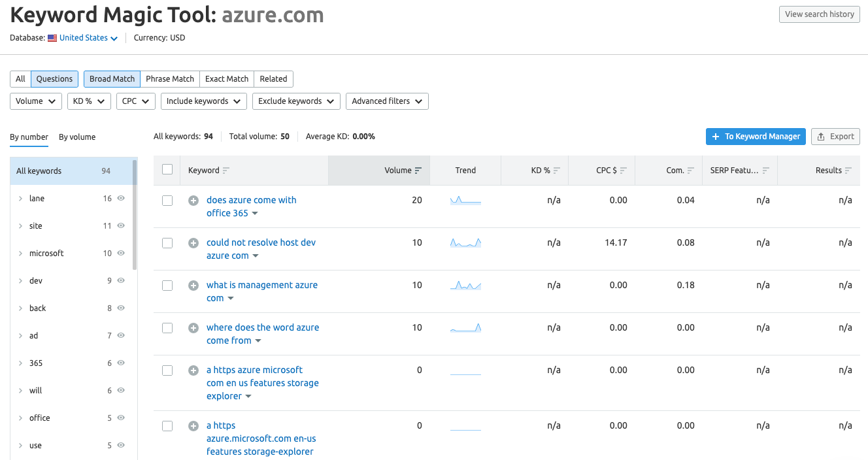Sort by Com. column sort icon
Screen dimensions: 868x460
click(x=691, y=171)
